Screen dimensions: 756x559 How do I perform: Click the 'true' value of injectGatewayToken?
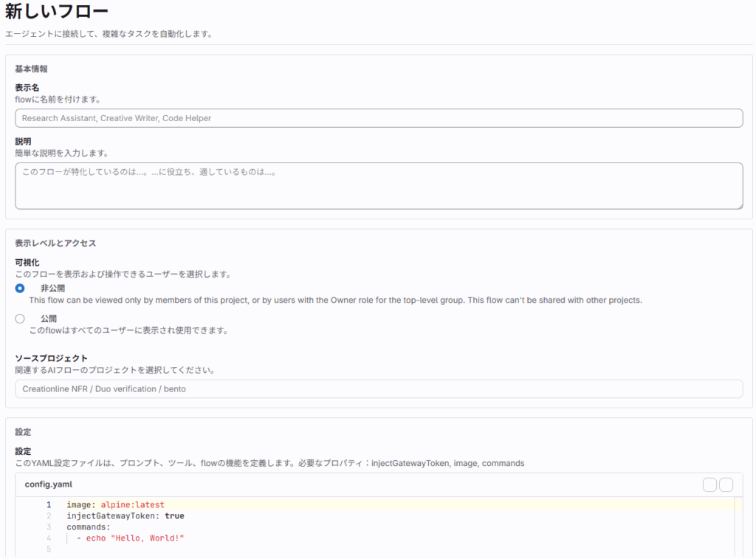coord(174,516)
